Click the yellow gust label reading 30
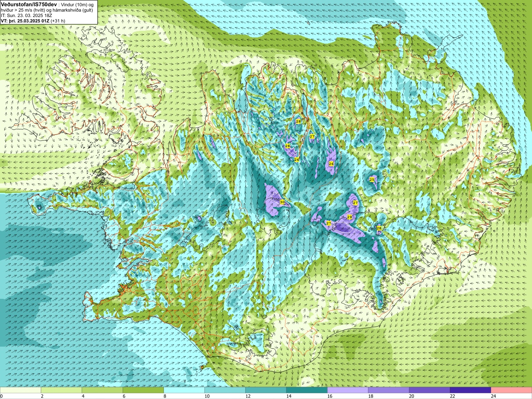Viewport: 532px width, 399px height. click(x=282, y=202)
